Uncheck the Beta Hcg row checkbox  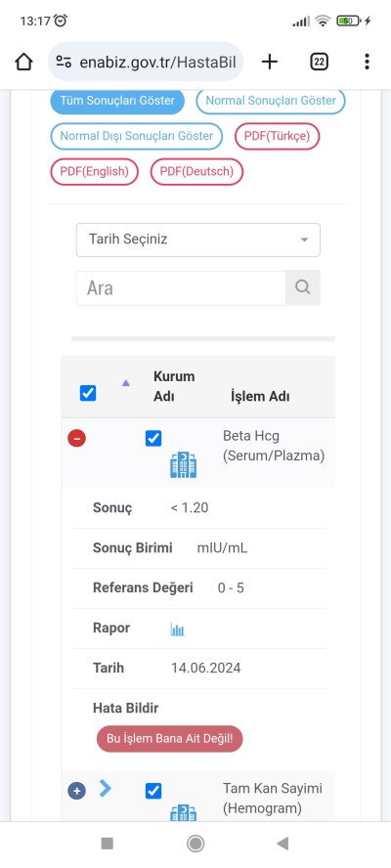pos(153,439)
